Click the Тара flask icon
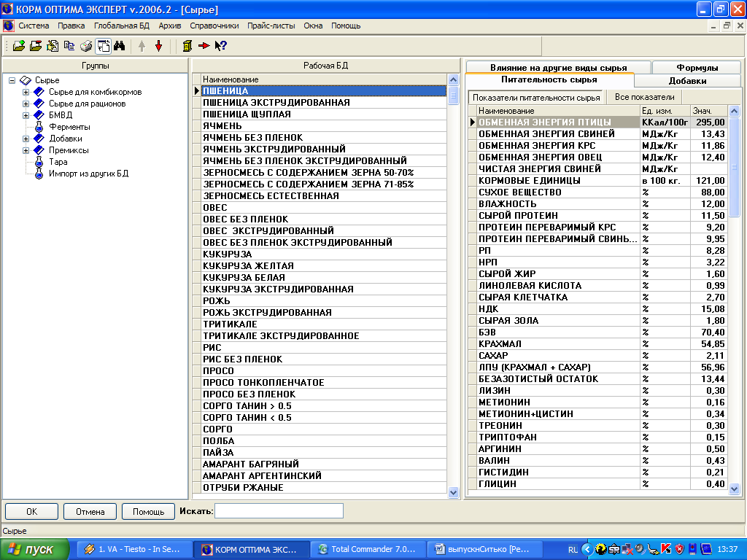The width and height of the screenshot is (747, 560). coord(39,162)
